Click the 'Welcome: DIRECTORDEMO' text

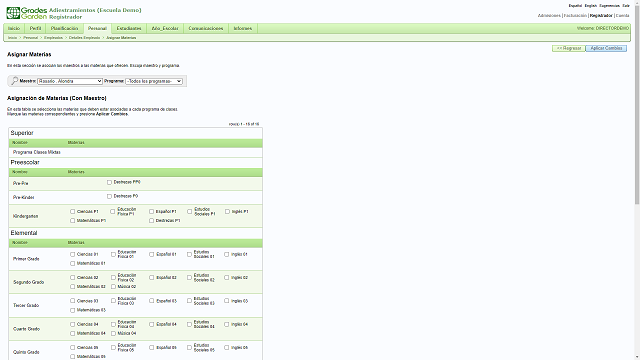tap(603, 28)
